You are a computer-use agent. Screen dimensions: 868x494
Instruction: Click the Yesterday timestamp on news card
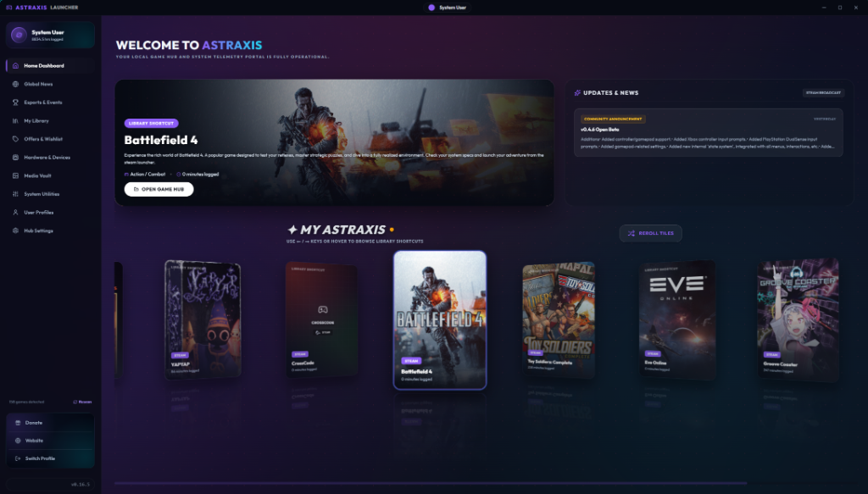tap(824, 119)
